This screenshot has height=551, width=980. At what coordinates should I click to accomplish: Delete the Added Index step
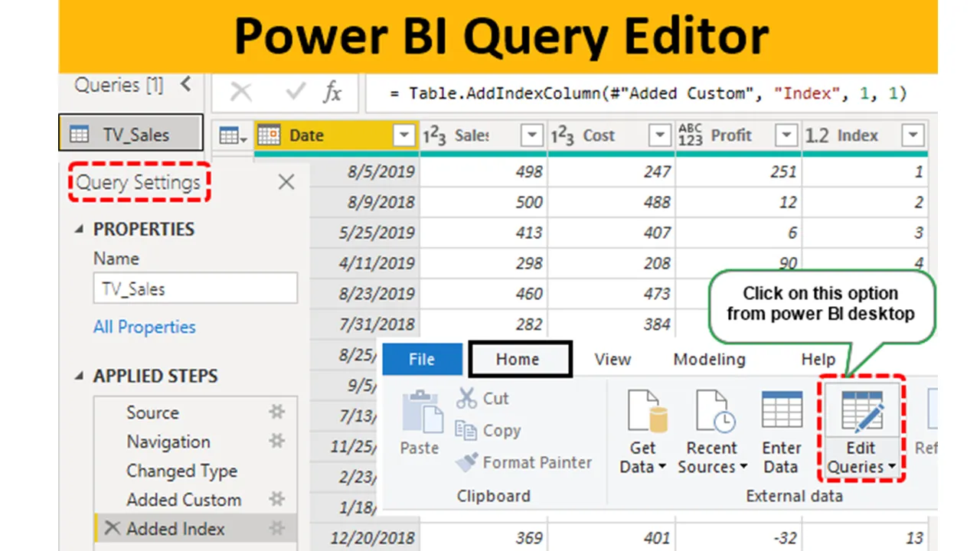click(113, 528)
